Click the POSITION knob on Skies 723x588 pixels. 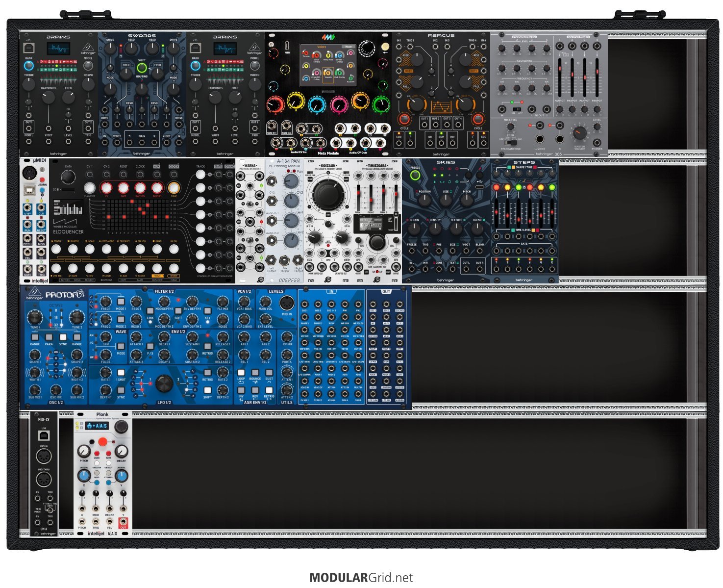tap(424, 200)
